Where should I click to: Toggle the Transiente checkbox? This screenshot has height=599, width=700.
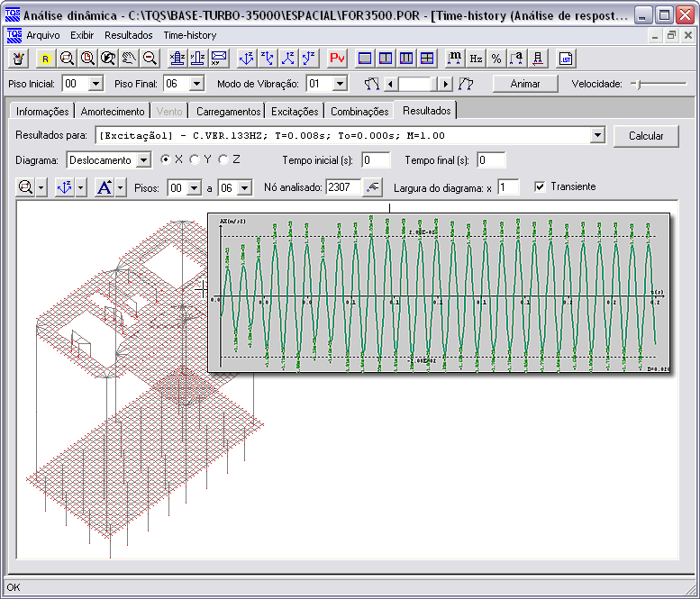[x=540, y=186]
